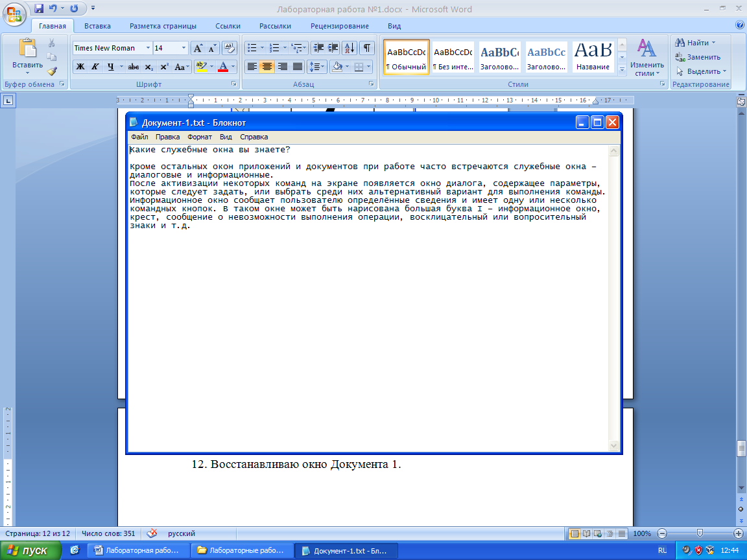Open font size 14 dropdown
Screen dimensions: 747x560
pos(184,48)
